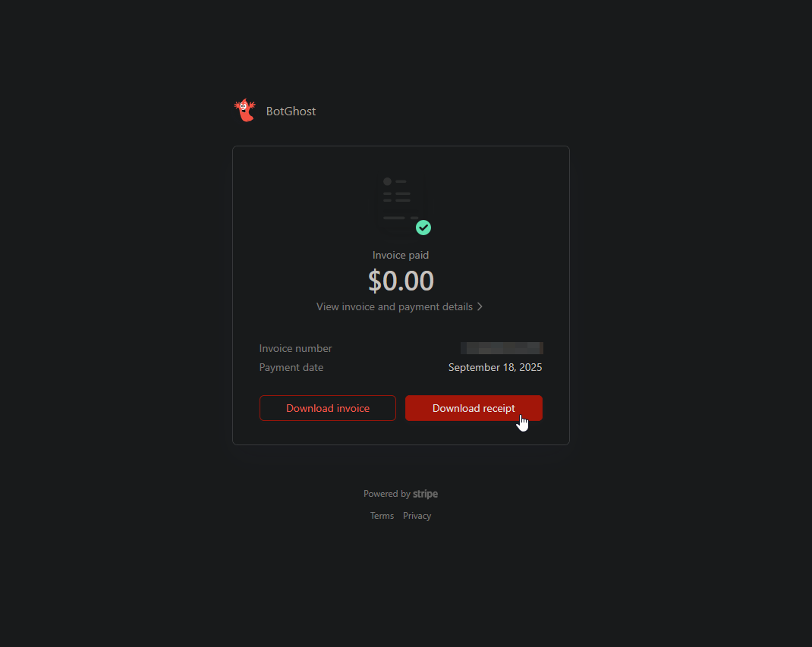The width and height of the screenshot is (812, 647).
Task: Click the Invoice paid status text
Action: tap(401, 255)
